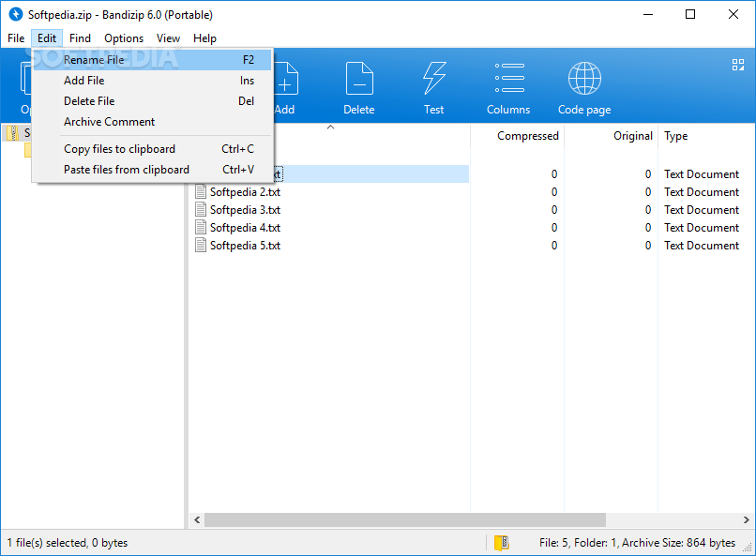Viewport: 756px width, 556px height.
Task: Select the file Softpedia 3.txt
Action: point(245,210)
